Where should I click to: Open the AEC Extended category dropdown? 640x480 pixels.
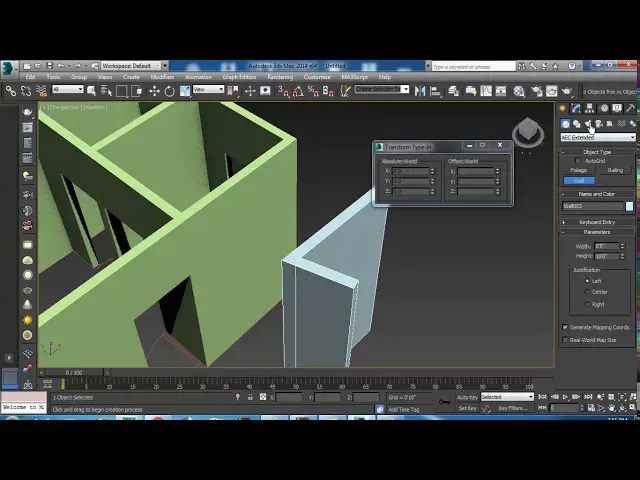tap(597, 137)
